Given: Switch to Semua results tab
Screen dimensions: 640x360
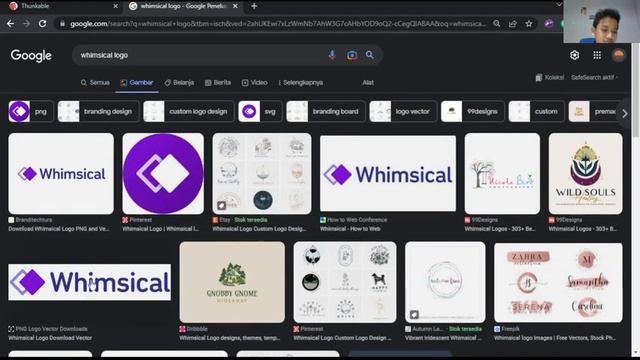Looking at the screenshot, I should [x=95, y=82].
